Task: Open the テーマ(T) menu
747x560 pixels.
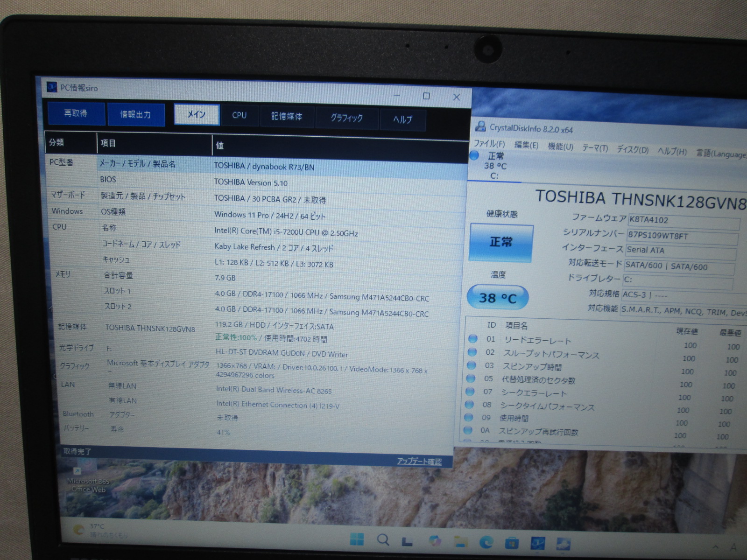Action: tap(595, 148)
